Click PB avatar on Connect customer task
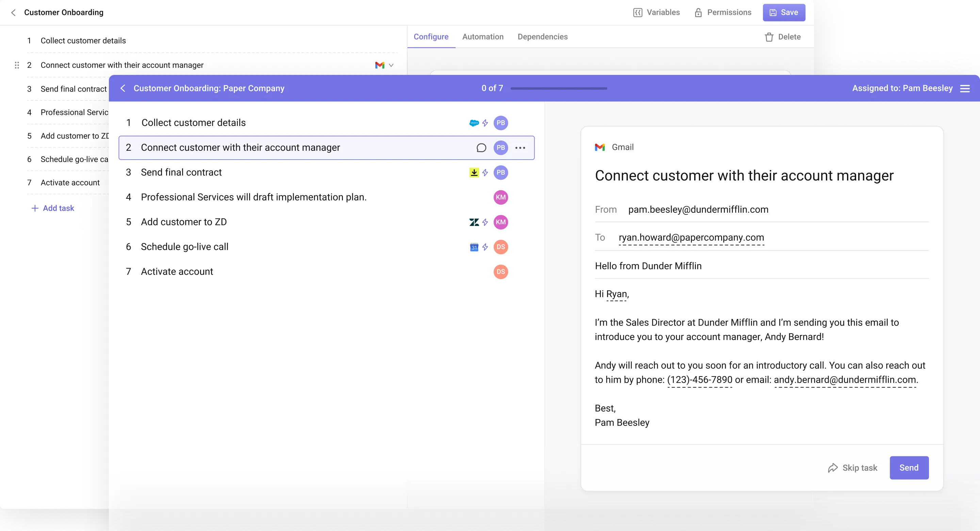Viewport: 980px width, 531px height. [501, 148]
